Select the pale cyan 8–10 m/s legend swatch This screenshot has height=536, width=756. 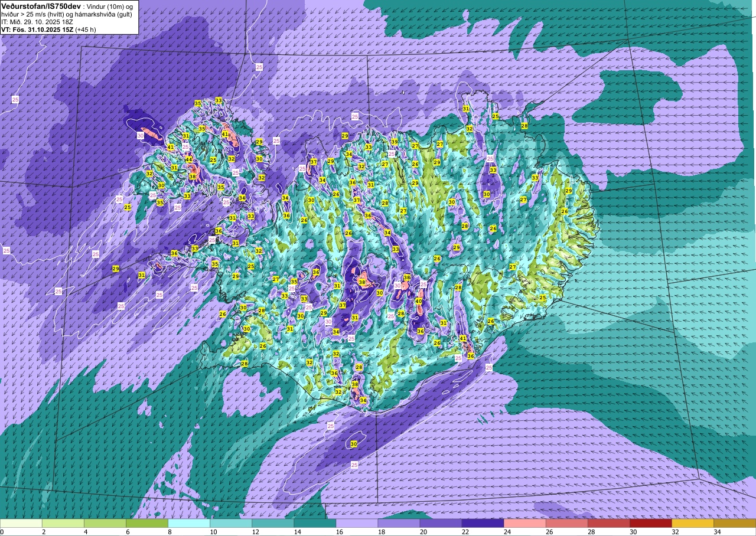[x=189, y=523]
